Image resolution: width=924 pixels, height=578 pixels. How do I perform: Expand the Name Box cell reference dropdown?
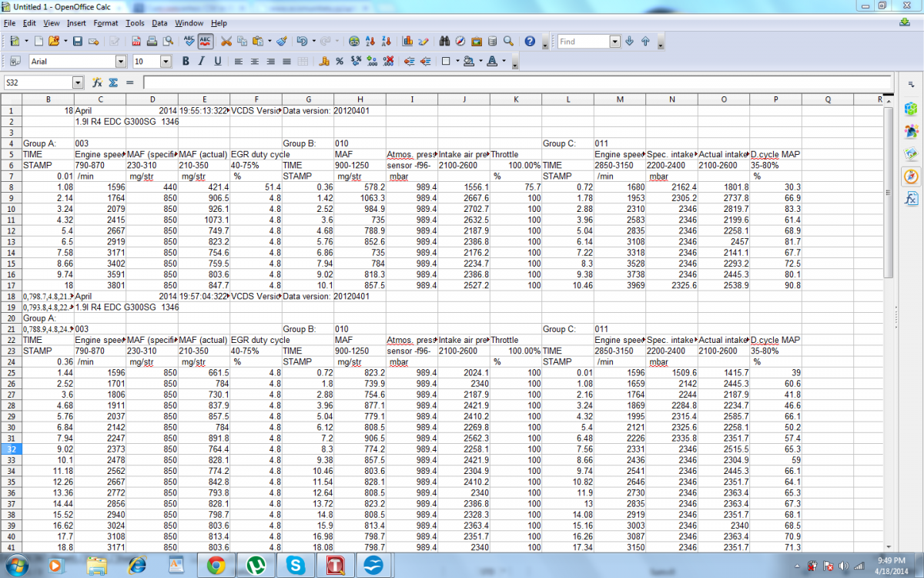tap(78, 82)
